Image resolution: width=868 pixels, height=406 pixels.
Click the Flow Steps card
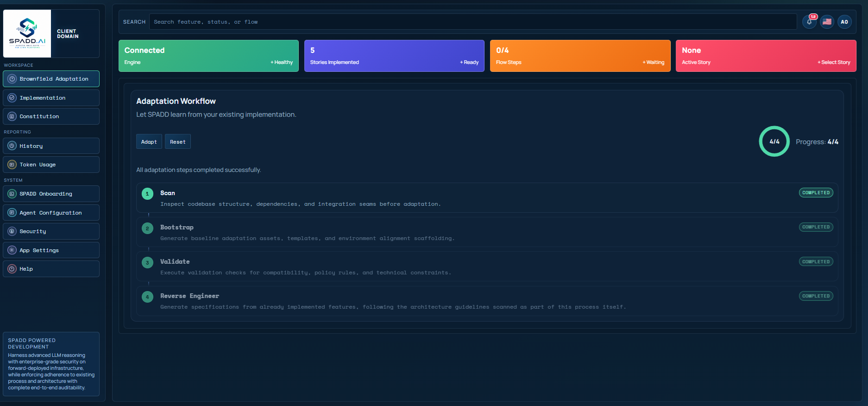[x=580, y=56]
